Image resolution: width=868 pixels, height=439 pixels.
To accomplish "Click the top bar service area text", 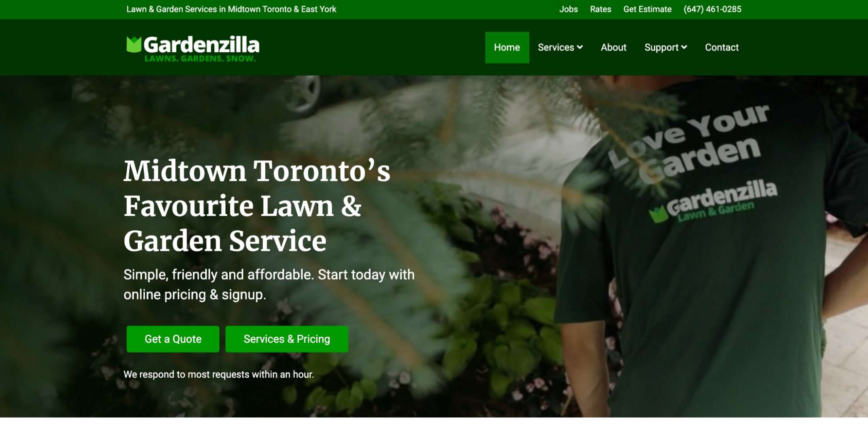I will tap(231, 9).
